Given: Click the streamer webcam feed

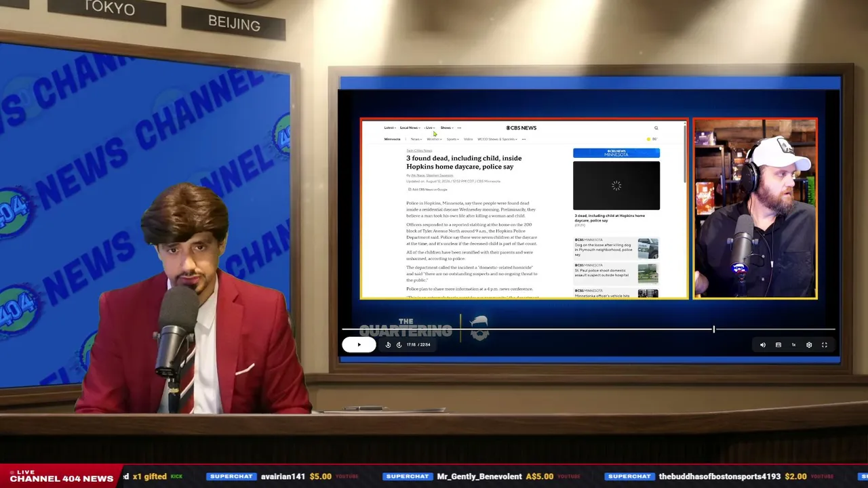Looking at the screenshot, I should [755, 209].
